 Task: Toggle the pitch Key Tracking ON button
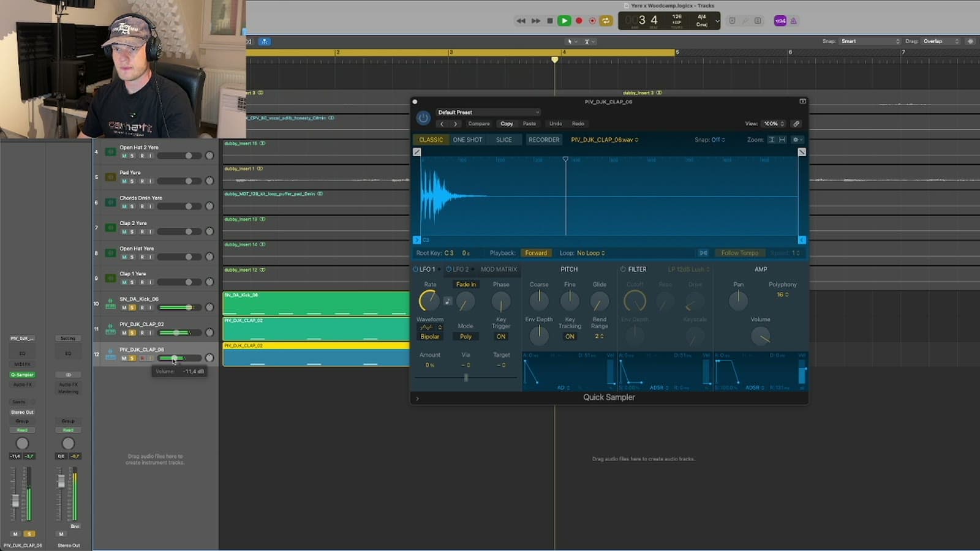[570, 337]
